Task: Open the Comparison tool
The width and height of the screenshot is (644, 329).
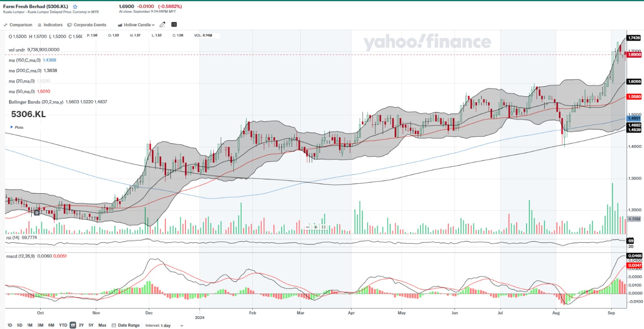Action: [18, 25]
